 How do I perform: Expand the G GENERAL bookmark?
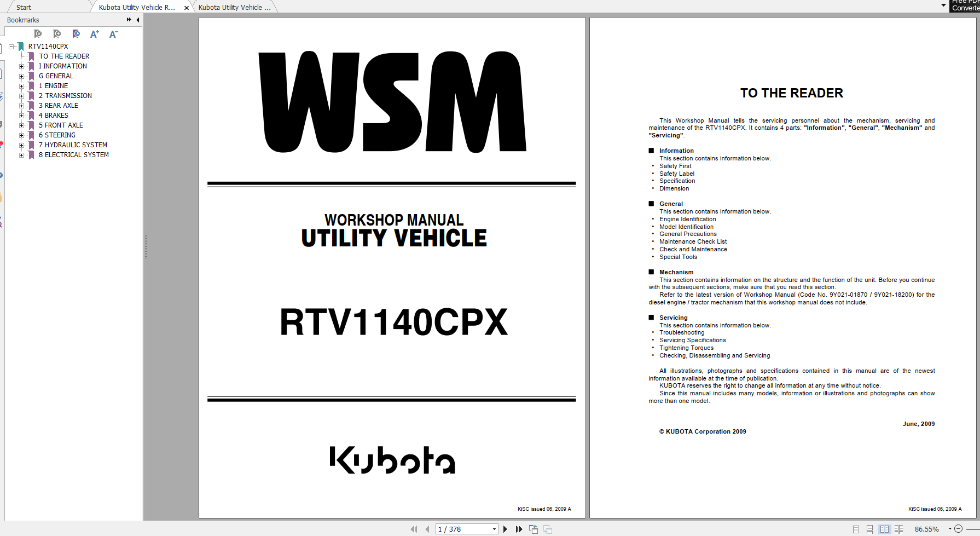pyautogui.click(x=22, y=76)
